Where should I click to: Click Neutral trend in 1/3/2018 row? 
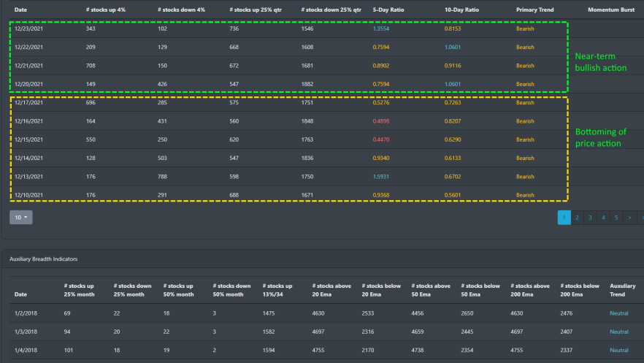click(619, 332)
